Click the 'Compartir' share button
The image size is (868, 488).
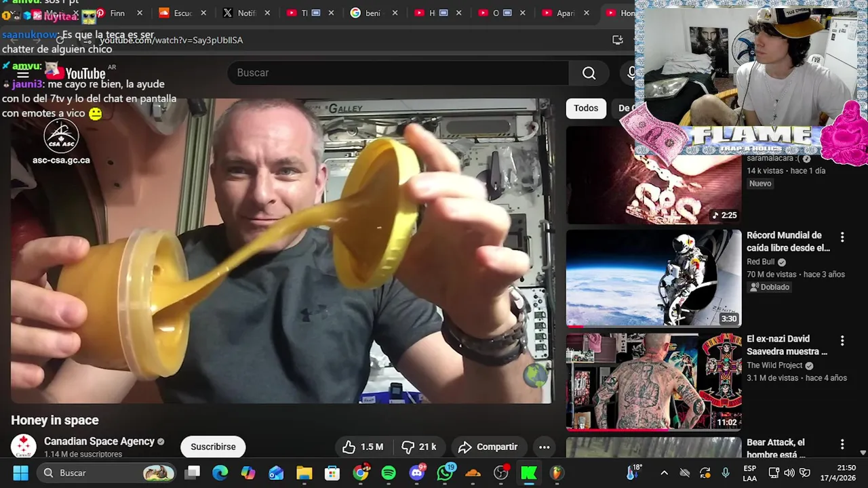coord(488,447)
